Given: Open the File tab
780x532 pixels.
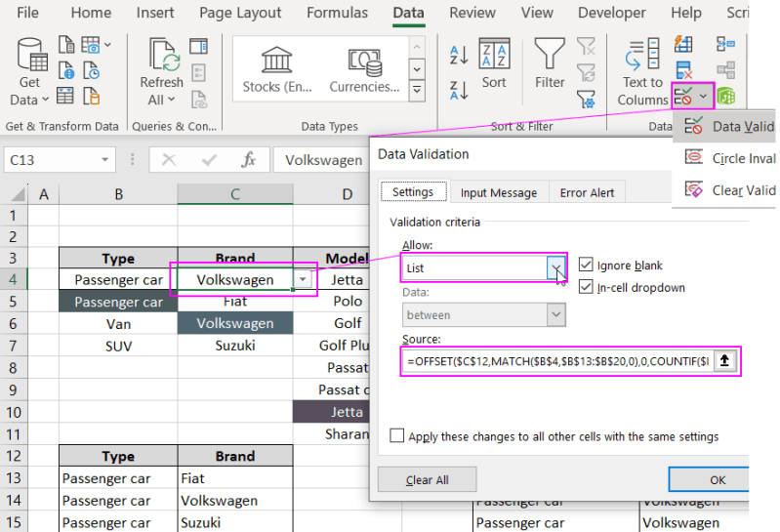Looking at the screenshot, I should 27,13.
